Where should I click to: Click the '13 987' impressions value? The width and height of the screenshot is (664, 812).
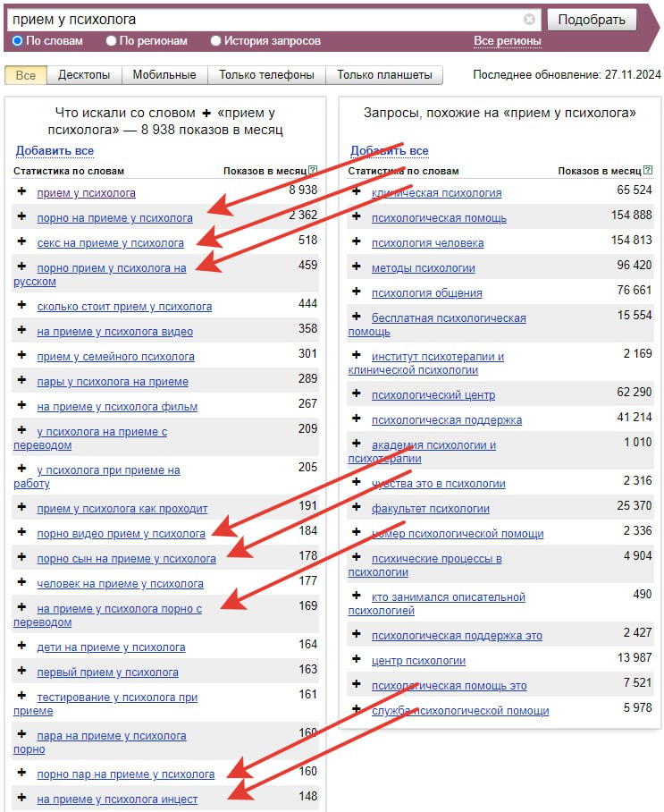click(634, 657)
